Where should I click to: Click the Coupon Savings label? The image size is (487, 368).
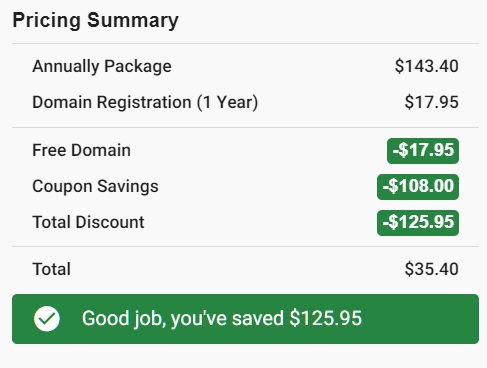(x=95, y=186)
